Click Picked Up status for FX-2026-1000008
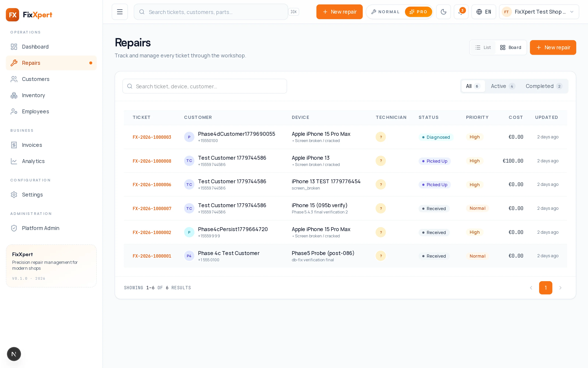The height and width of the screenshot is (368, 588). (x=435, y=161)
